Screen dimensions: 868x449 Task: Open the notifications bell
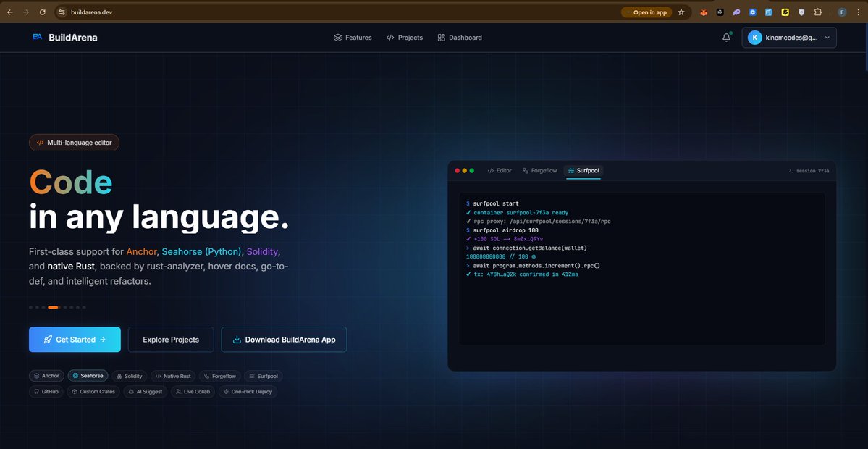click(726, 38)
